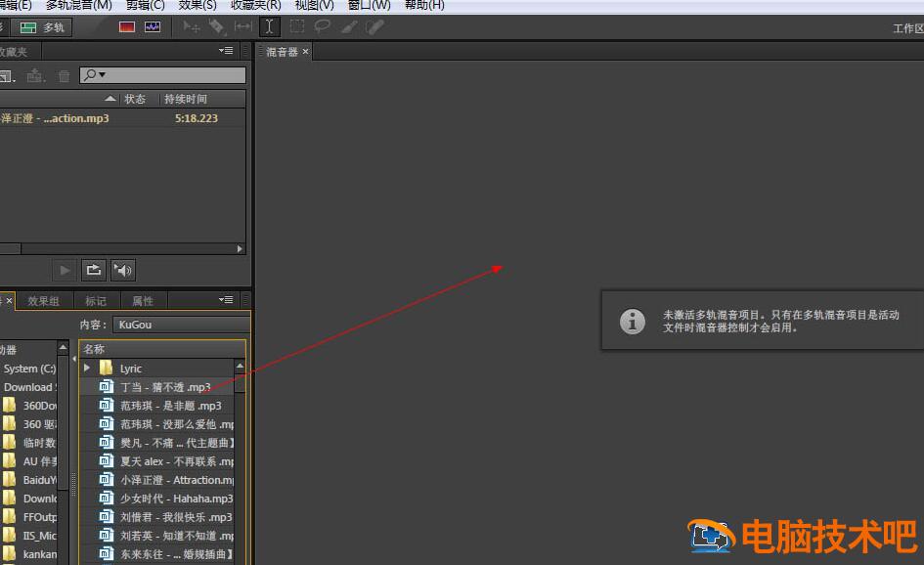Click the name column sort arrow

[110, 99]
